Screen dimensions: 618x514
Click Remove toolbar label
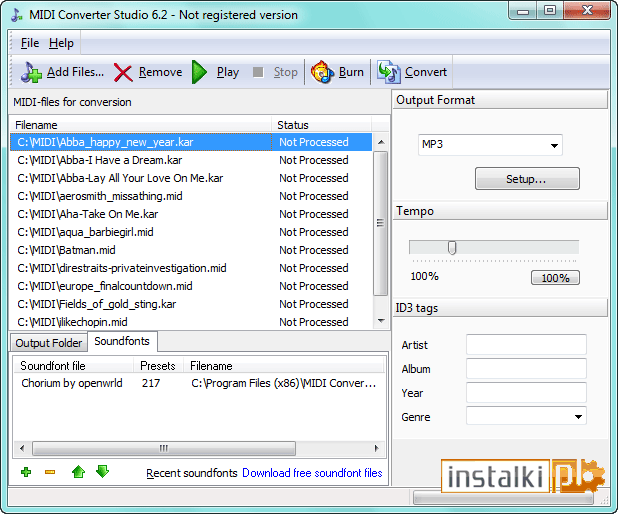pos(160,72)
